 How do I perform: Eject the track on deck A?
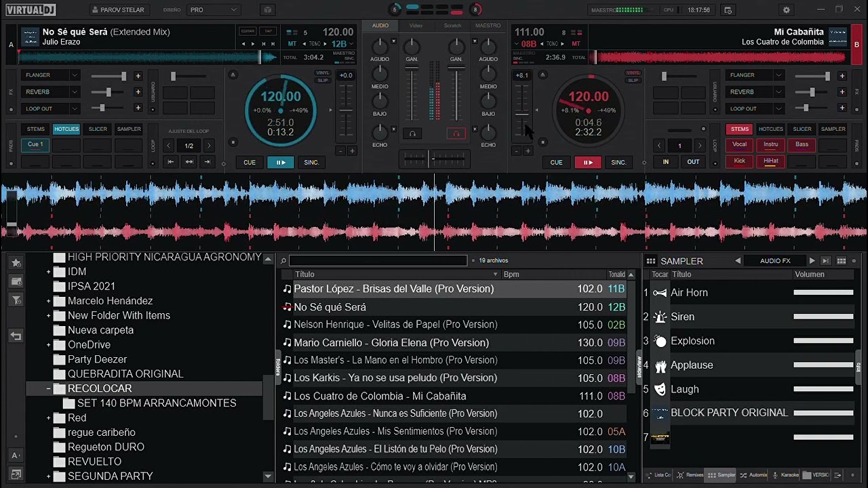[233, 75]
